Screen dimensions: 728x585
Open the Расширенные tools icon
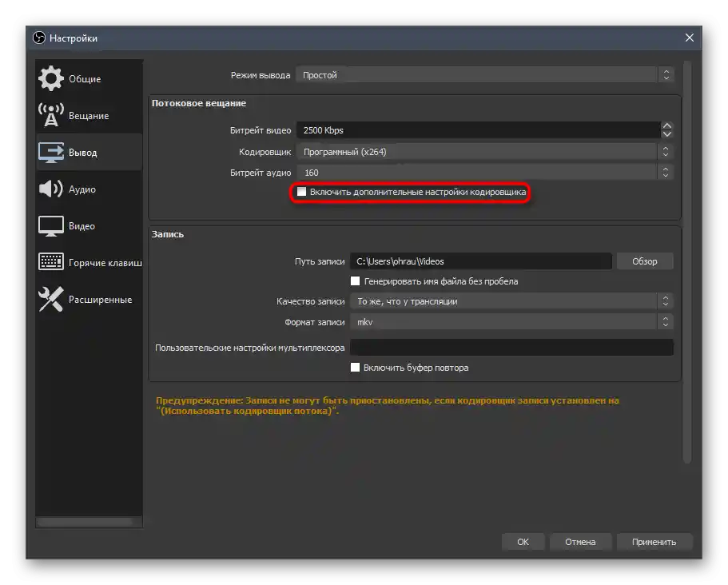(51, 299)
